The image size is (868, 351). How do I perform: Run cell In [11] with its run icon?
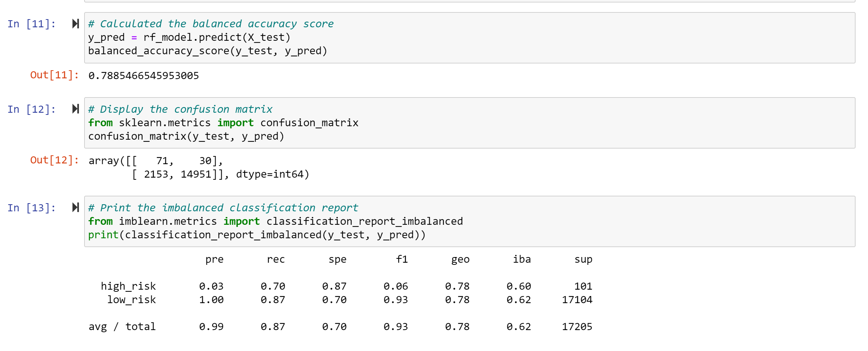click(x=75, y=24)
